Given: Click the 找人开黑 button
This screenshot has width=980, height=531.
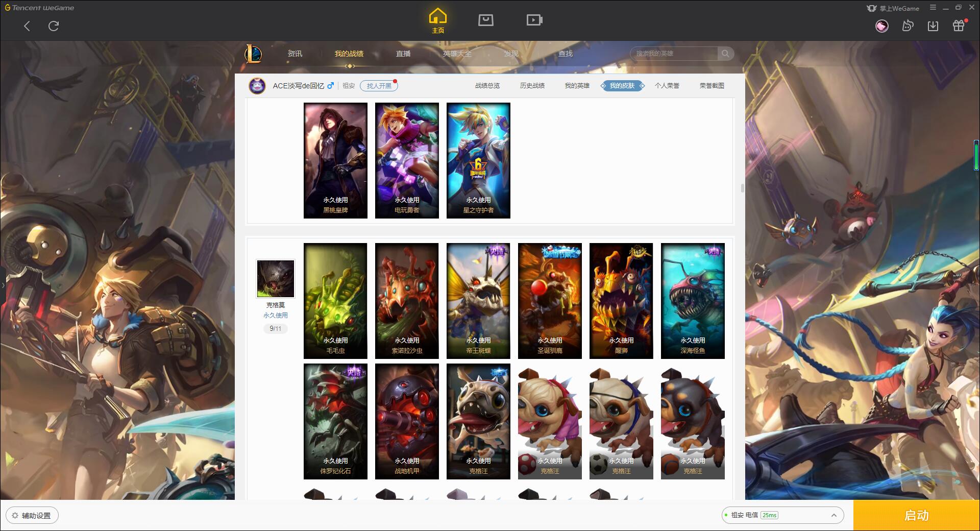Looking at the screenshot, I should click(x=379, y=86).
